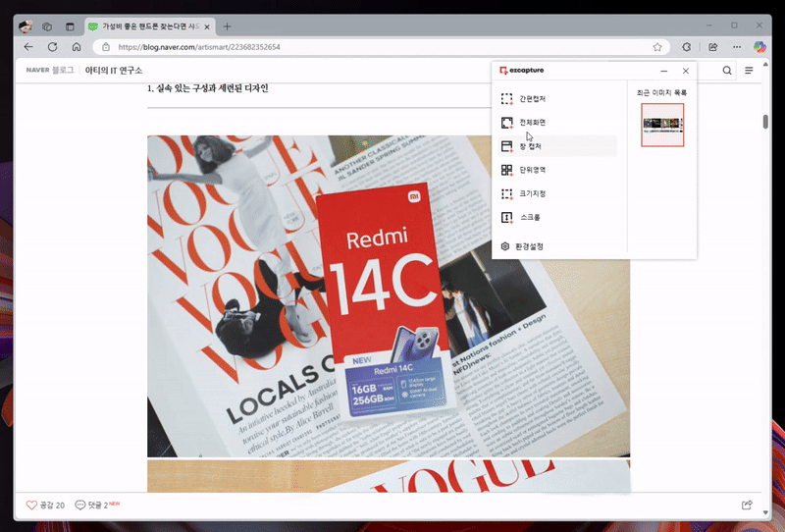Click the ezcapture logo in panel header

coord(522,71)
